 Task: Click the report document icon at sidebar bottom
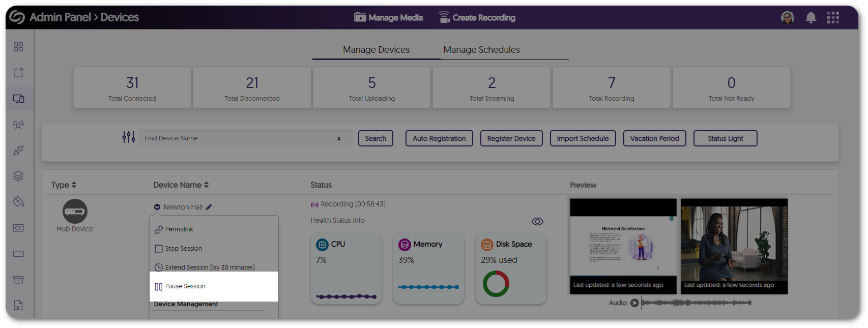click(x=18, y=305)
